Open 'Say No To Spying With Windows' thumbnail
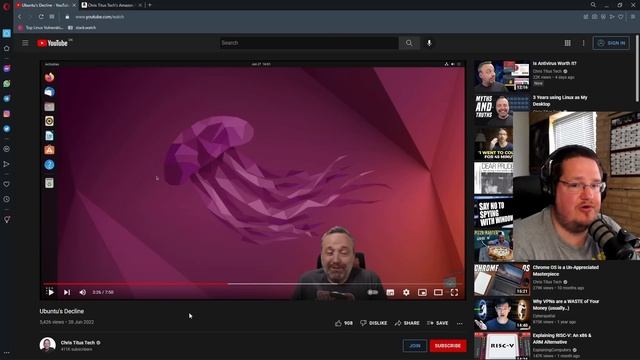The width and height of the screenshot is (640, 360). [x=493, y=212]
